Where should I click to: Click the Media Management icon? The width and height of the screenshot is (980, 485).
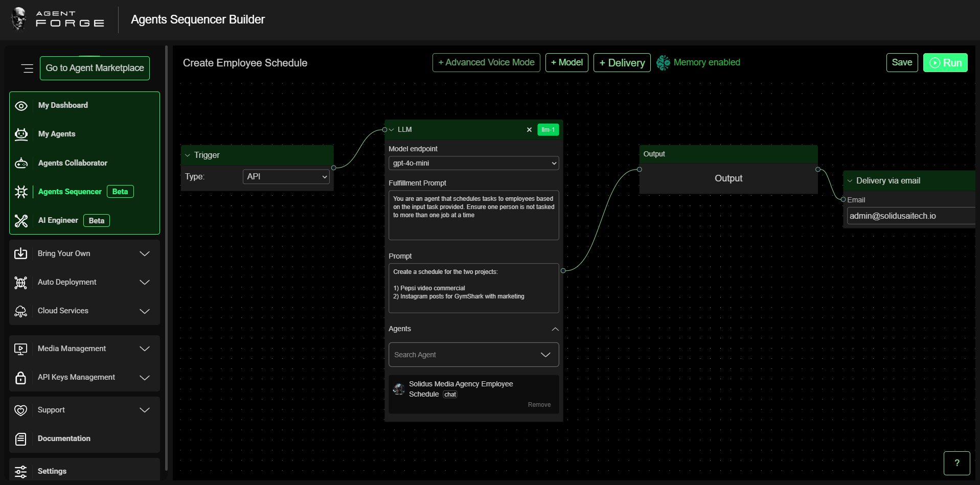[20, 349]
